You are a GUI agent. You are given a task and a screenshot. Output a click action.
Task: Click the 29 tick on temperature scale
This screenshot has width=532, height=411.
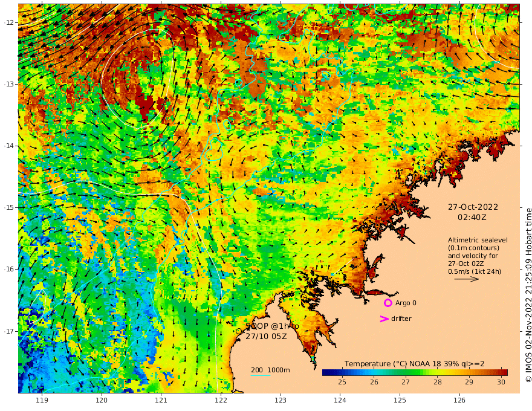coord(469,382)
